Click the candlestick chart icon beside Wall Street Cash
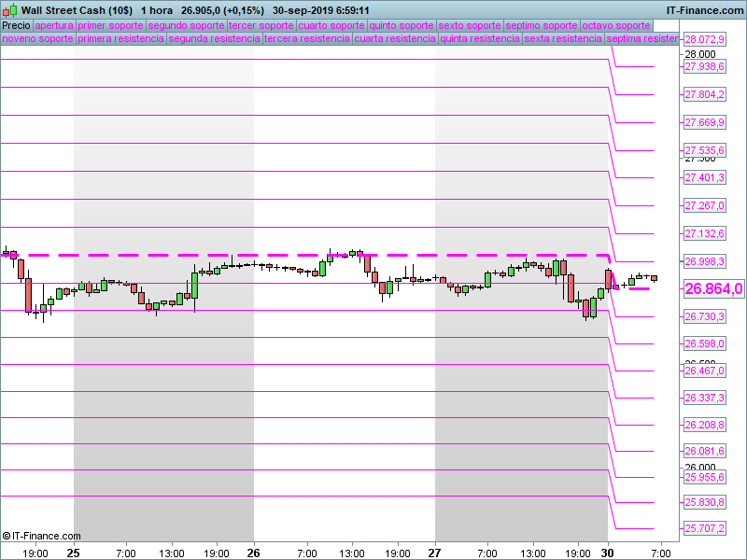 [x=10, y=9]
